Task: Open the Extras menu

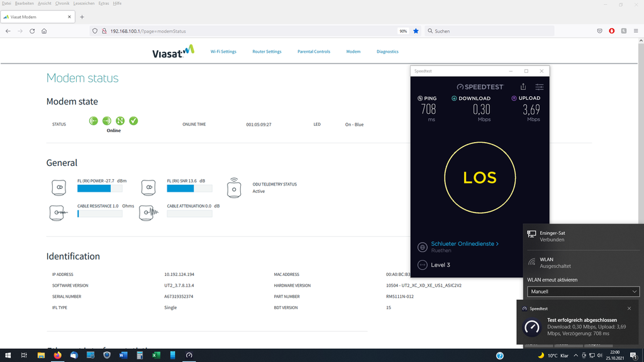Action: pyautogui.click(x=104, y=3)
